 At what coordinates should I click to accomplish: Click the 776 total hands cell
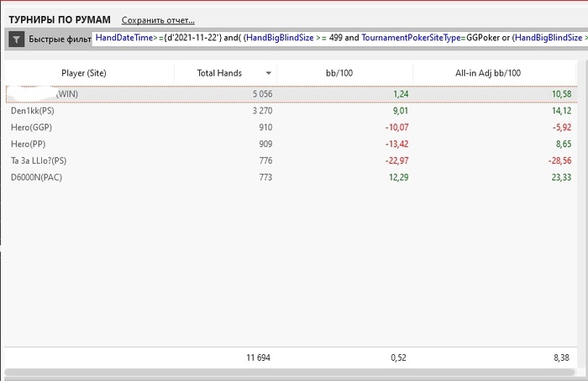(265, 161)
